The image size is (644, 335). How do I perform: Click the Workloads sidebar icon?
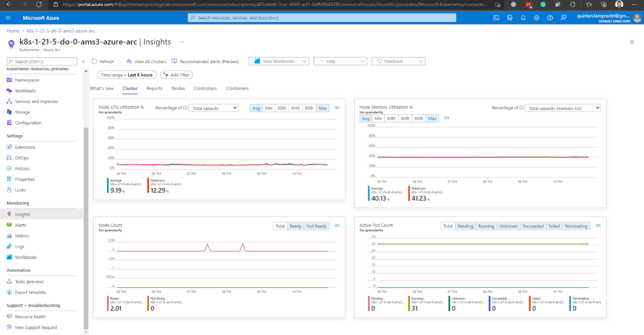point(9,91)
